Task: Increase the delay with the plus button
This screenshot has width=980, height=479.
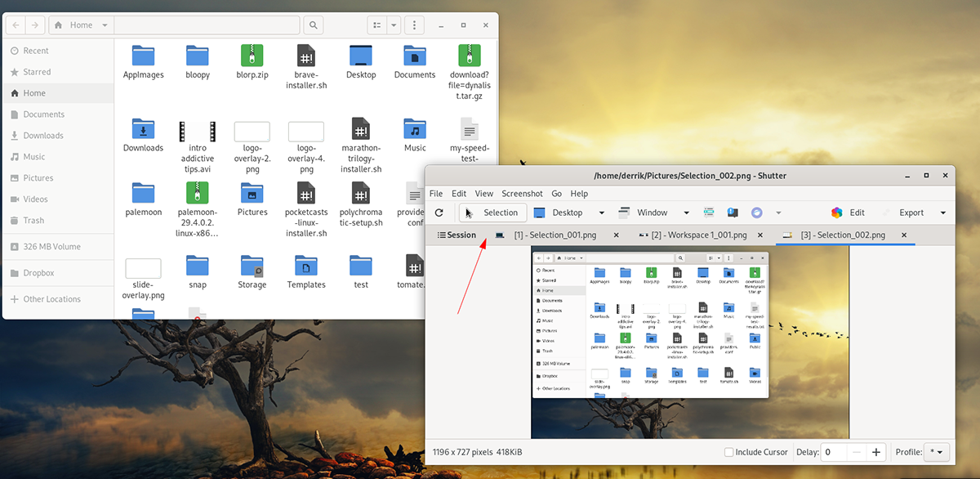Action: pos(876,452)
